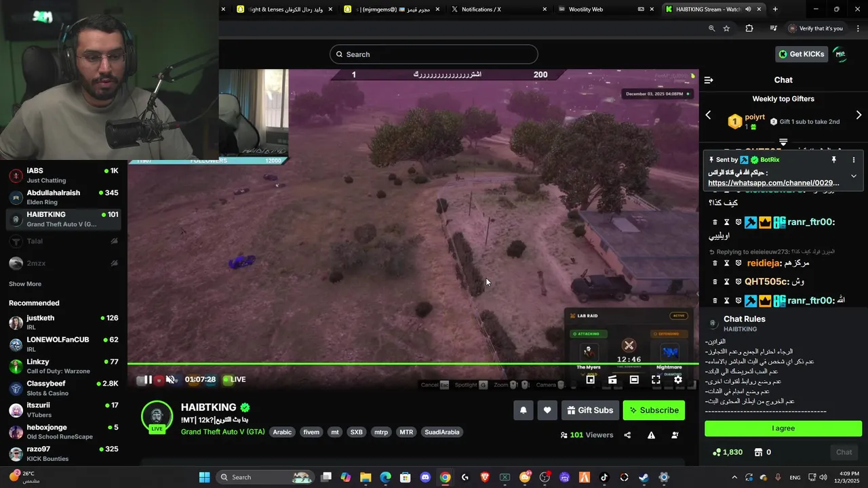The height and width of the screenshot is (488, 868).
Task: Click the Arabic tag
Action: point(282,432)
